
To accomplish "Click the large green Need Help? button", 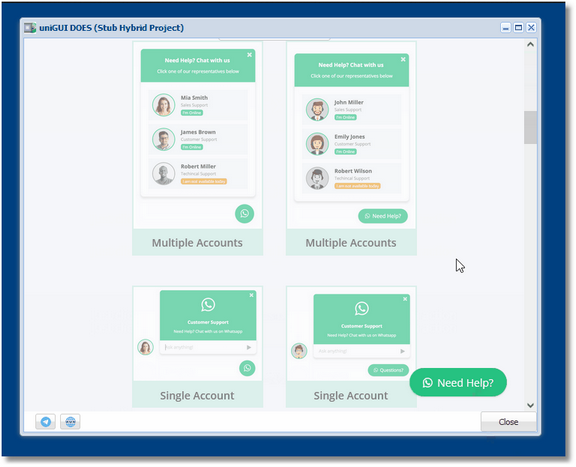I will [x=458, y=382].
